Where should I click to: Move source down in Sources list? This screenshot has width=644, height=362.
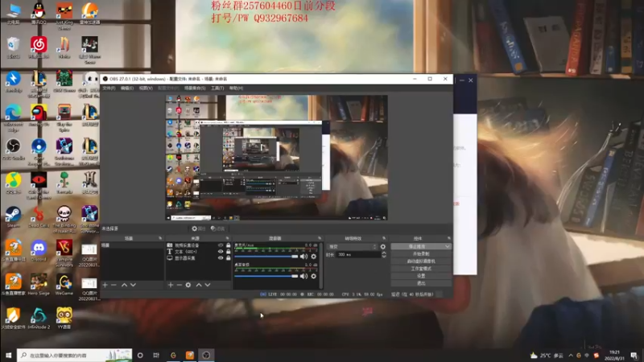pos(208,285)
